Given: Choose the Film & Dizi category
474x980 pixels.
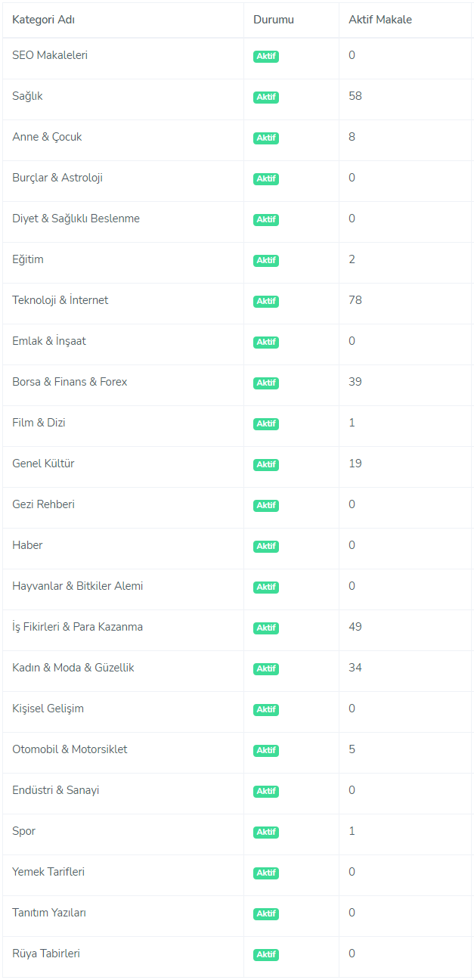Looking at the screenshot, I should (x=39, y=423).
